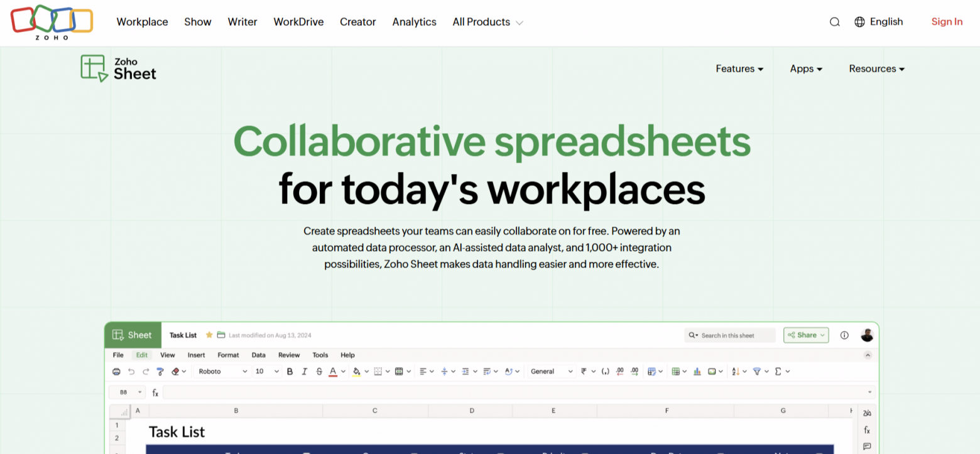The image size is (980, 454).
Task: Open the View menu in the spreadsheet
Action: [x=168, y=355]
